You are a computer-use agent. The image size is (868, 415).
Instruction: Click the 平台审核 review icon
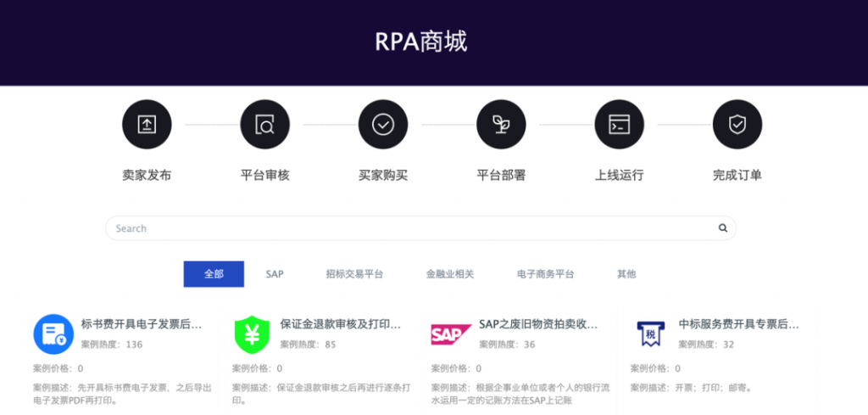264,124
